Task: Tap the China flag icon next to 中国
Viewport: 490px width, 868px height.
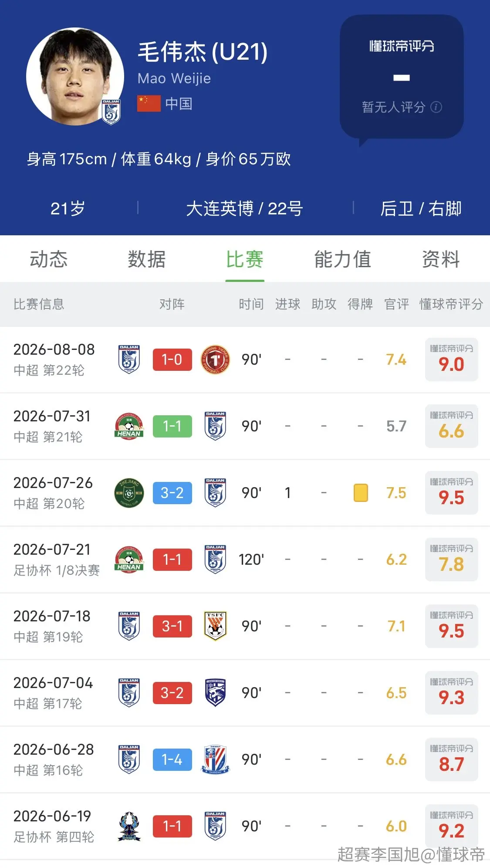Action: pos(149,104)
